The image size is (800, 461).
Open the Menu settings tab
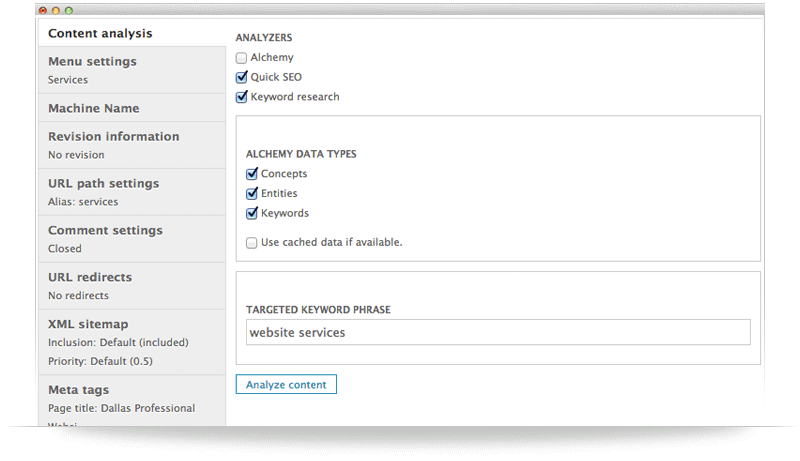(x=132, y=70)
